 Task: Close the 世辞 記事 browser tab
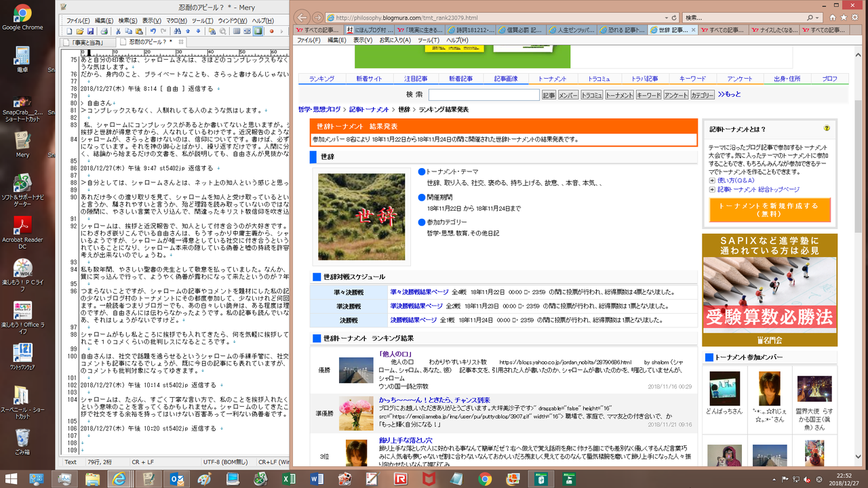[693, 30]
